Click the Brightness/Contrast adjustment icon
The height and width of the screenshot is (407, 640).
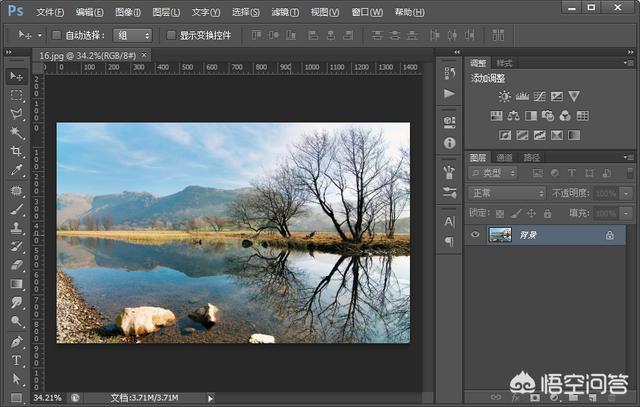coord(505,97)
